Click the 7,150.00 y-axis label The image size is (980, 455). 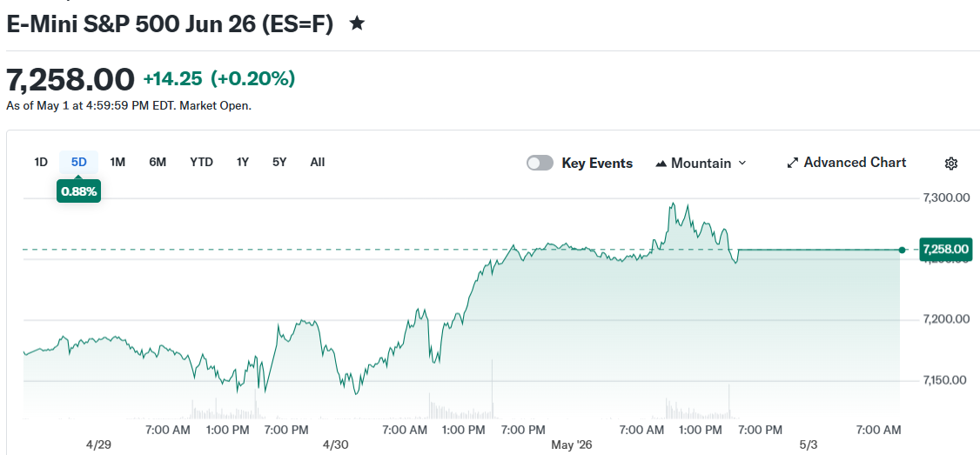tap(946, 380)
